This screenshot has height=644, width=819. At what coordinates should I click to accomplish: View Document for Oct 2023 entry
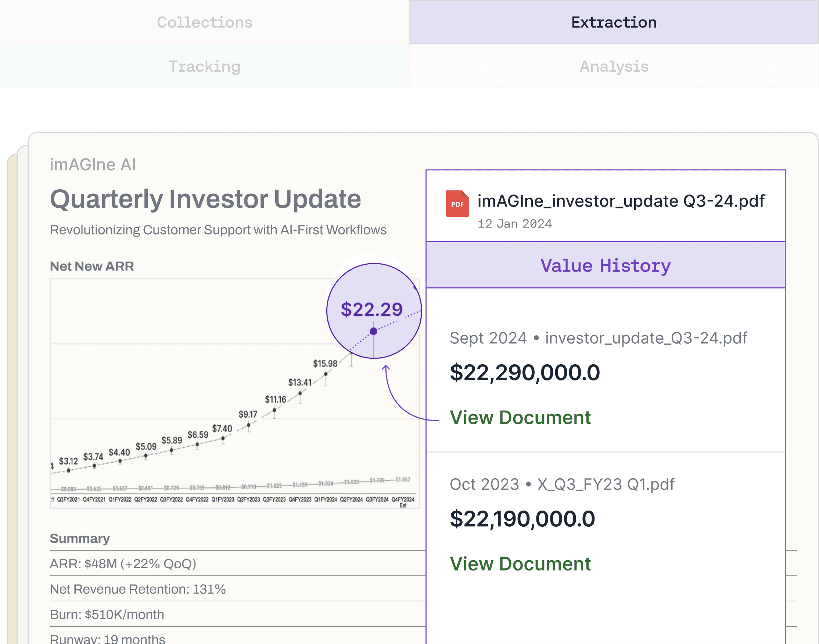tap(520, 564)
